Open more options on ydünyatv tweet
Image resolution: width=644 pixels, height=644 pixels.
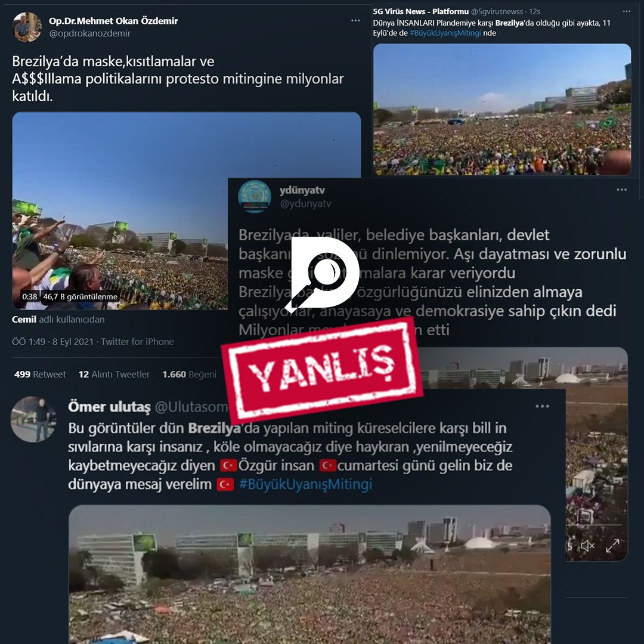click(621, 190)
